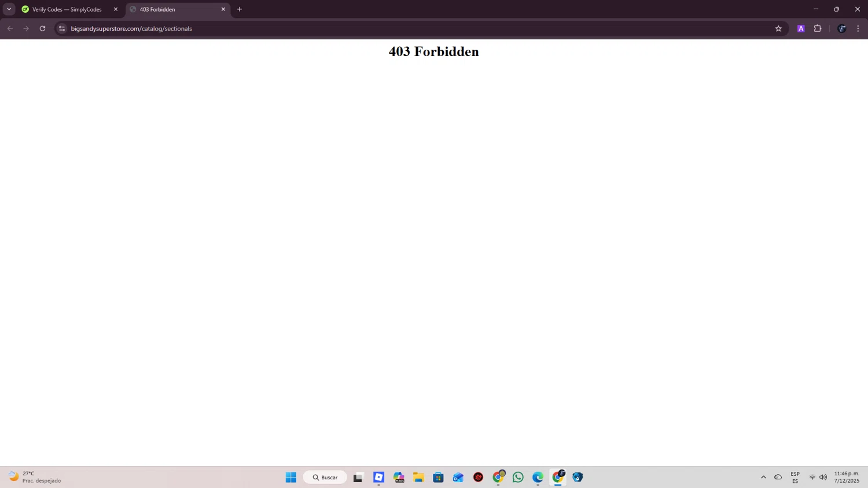The width and height of the screenshot is (868, 488).
Task: Open the Windows Start menu
Action: 291,477
